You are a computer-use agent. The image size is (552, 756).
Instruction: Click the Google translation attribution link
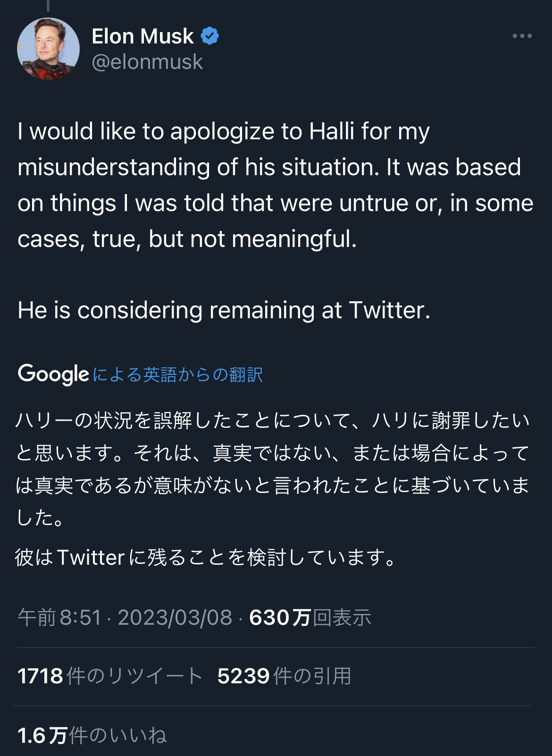pyautogui.click(x=177, y=374)
